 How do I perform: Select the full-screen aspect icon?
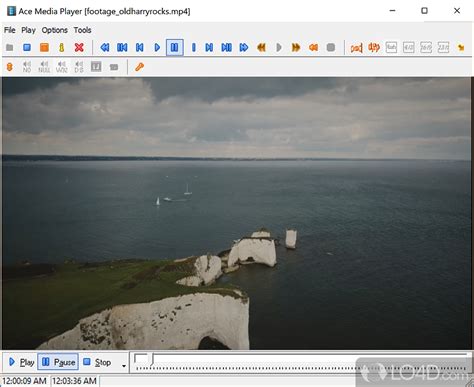click(x=391, y=47)
